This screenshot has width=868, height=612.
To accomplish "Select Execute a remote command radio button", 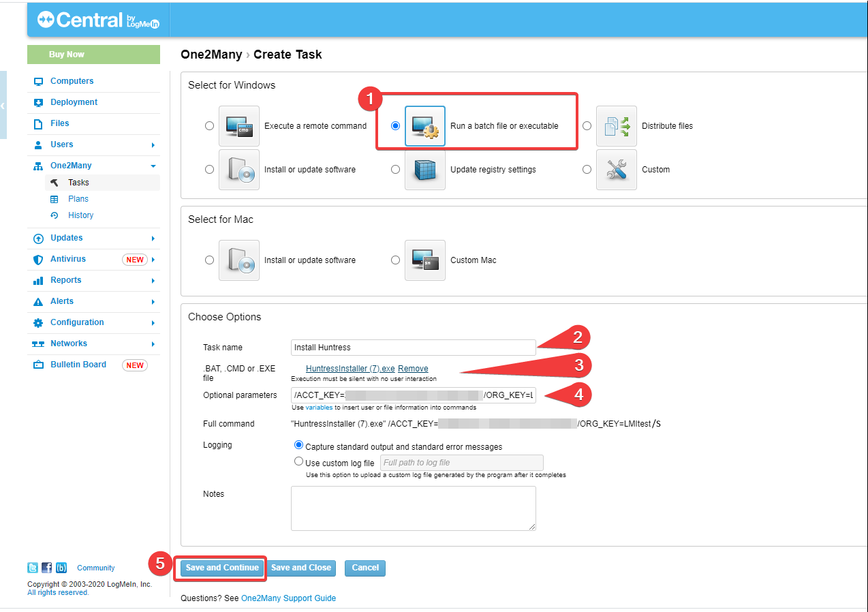I will pyautogui.click(x=209, y=126).
